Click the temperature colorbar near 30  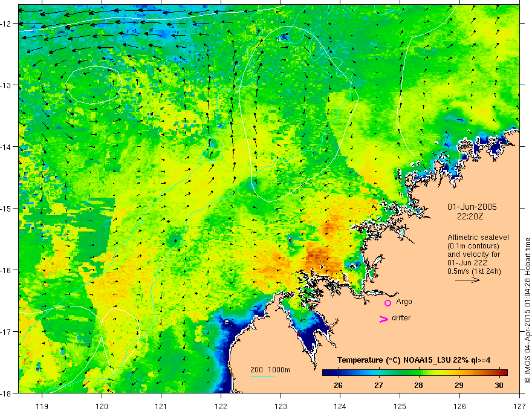[499, 372]
